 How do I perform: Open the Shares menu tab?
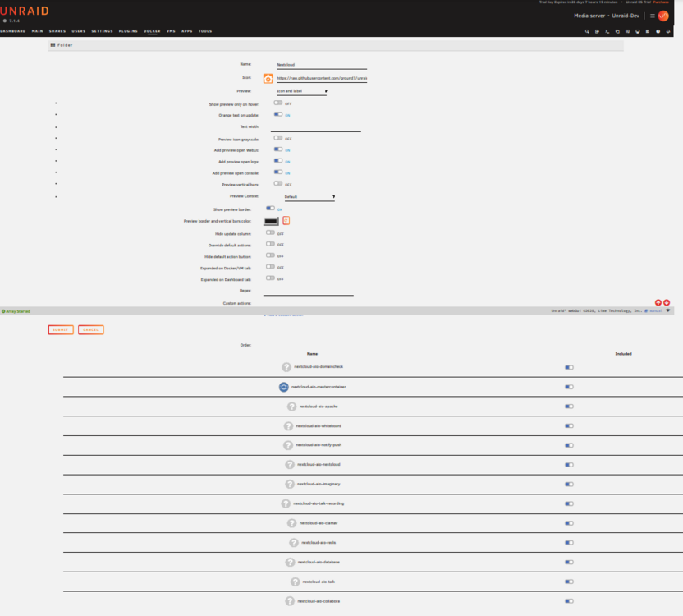pos(57,31)
